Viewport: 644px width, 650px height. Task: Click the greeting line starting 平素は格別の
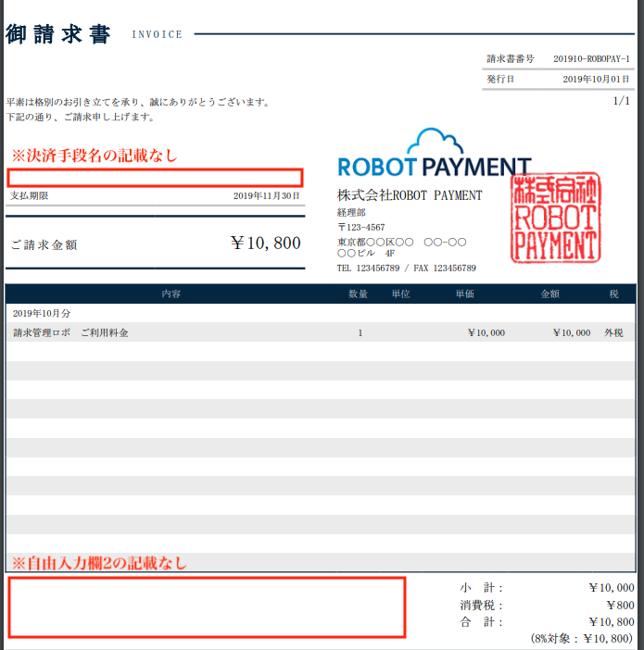[138, 102]
